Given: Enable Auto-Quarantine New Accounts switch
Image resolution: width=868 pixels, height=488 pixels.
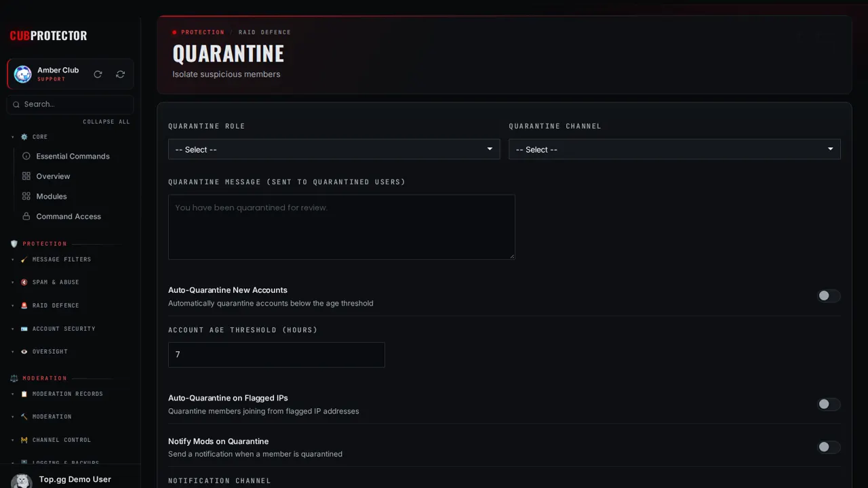Looking at the screenshot, I should pos(829,296).
